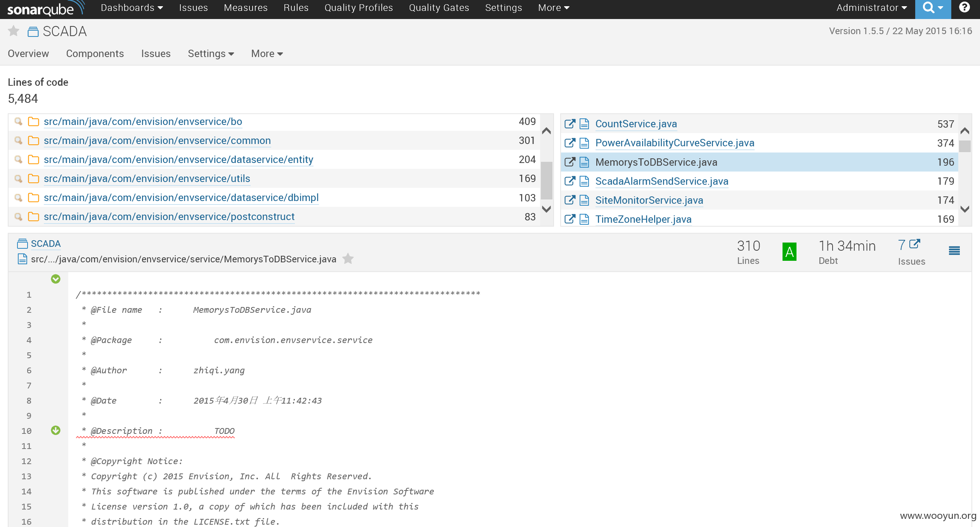This screenshot has height=527, width=980.
Task: Drill into envservice/common folder magnifier icon
Action: point(18,140)
